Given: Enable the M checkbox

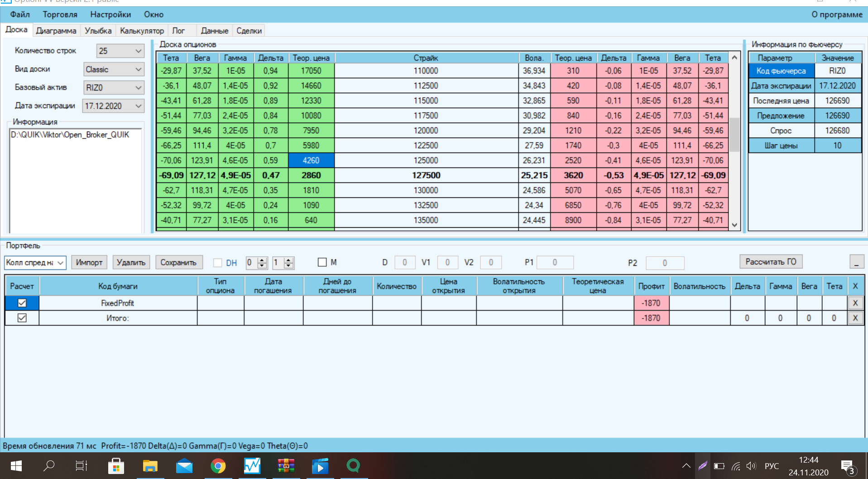Looking at the screenshot, I should click(x=322, y=262).
